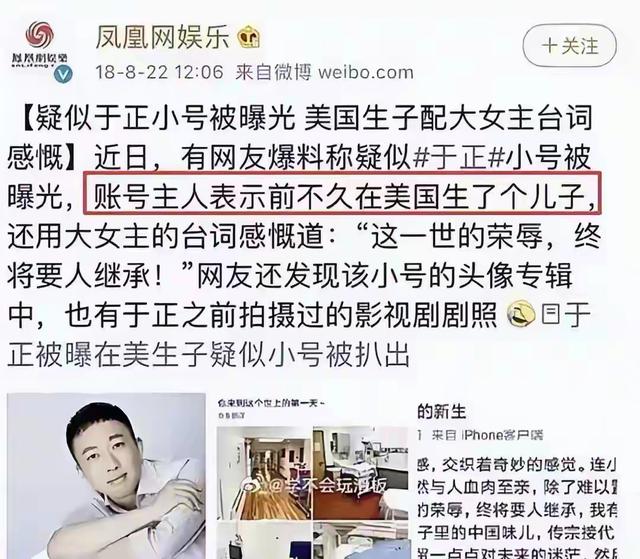Open article link 于正被曝在美生子疑似小号被扒出
The width and height of the screenshot is (640, 559).
[x=299, y=333]
